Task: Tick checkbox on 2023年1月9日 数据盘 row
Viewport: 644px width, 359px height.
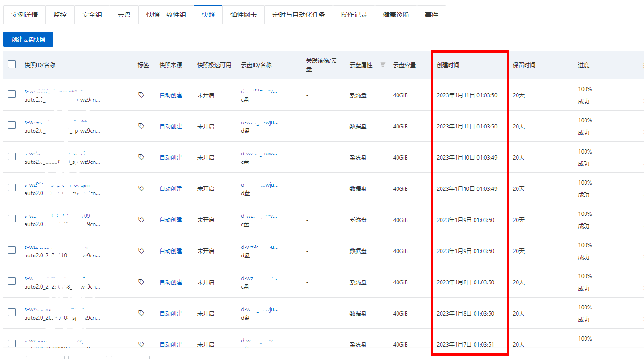Action: pos(12,250)
